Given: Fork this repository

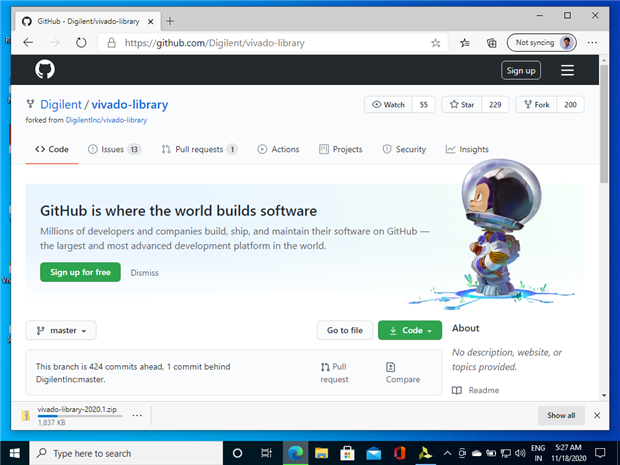Looking at the screenshot, I should [x=537, y=105].
